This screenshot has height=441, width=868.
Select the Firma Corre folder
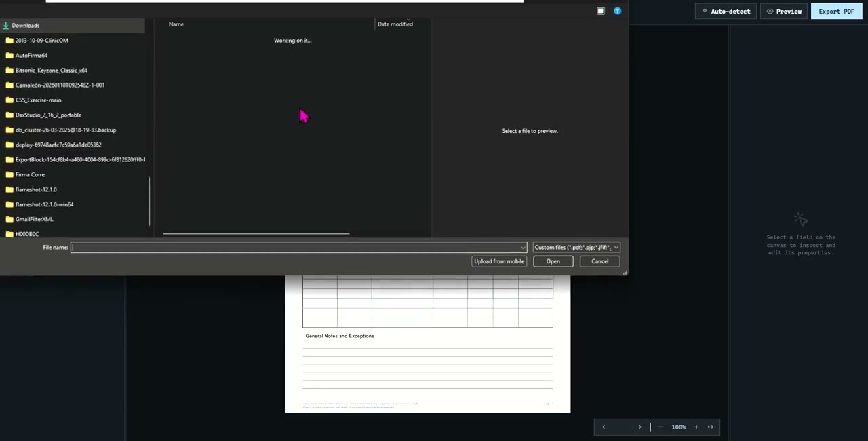(30, 175)
